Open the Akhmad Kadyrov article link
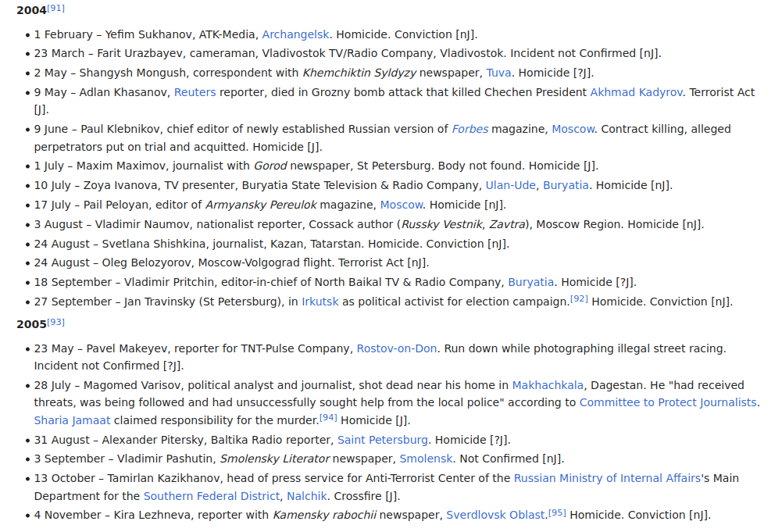Screen dimensions: 782x532 tap(637, 92)
